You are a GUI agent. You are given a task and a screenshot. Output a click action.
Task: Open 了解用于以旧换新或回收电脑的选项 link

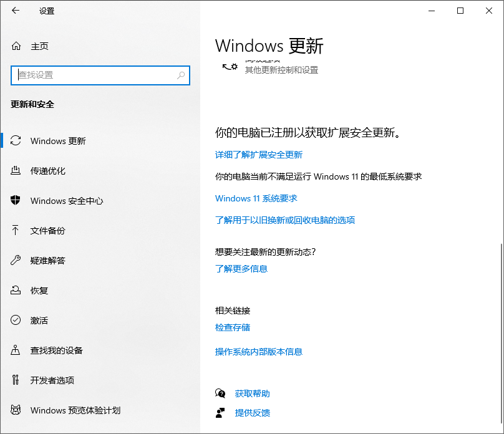(x=285, y=220)
